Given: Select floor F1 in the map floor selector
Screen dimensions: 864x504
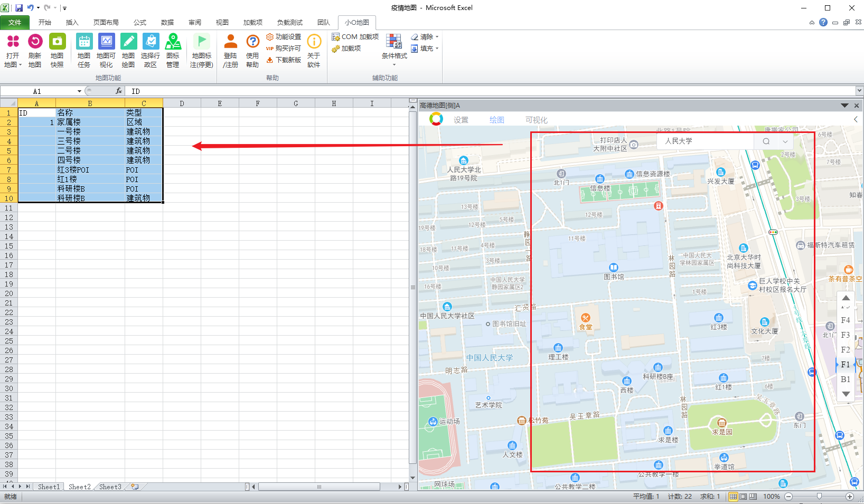Looking at the screenshot, I should coord(846,365).
